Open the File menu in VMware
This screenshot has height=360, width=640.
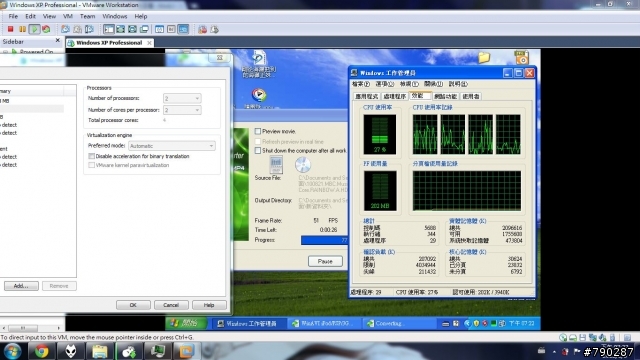pyautogui.click(x=13, y=16)
